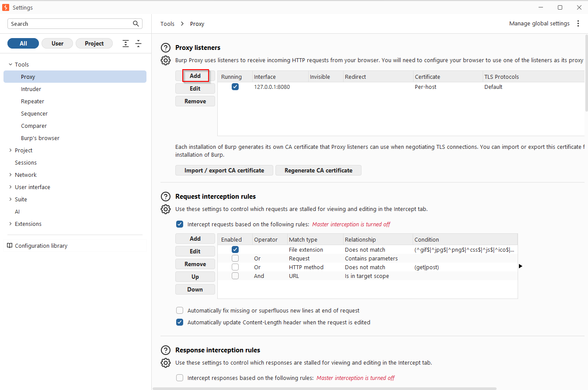
Task: Open help for Request interception rules
Action: (x=166, y=197)
